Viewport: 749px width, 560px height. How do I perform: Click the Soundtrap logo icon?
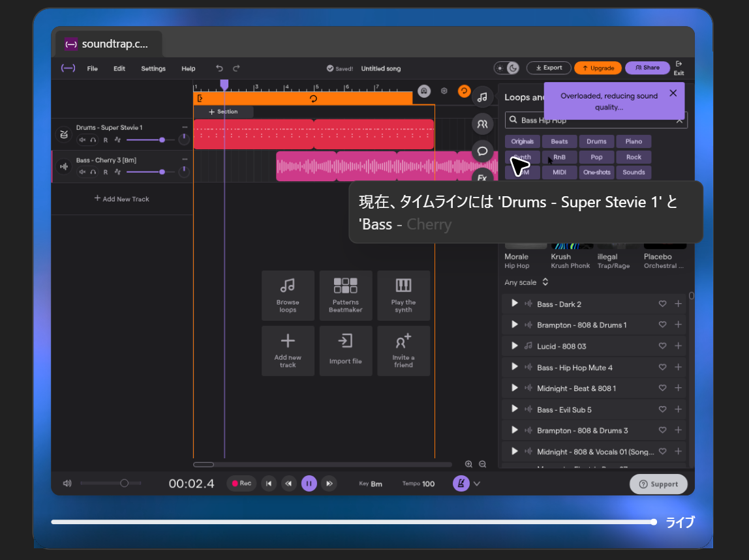[x=68, y=68]
